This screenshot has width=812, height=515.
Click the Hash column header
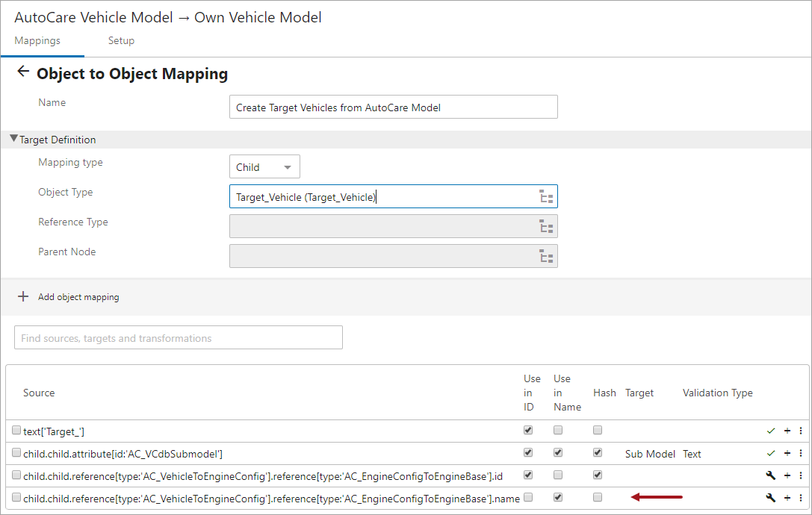click(x=604, y=393)
